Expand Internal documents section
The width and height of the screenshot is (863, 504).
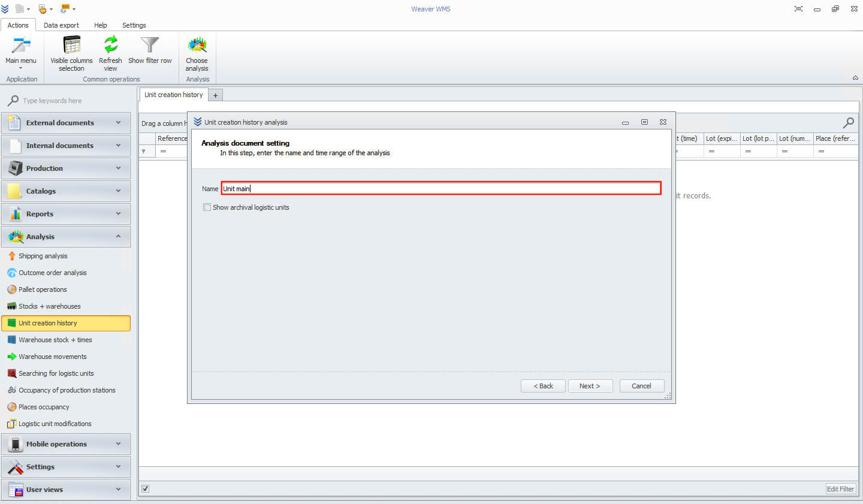click(x=66, y=146)
